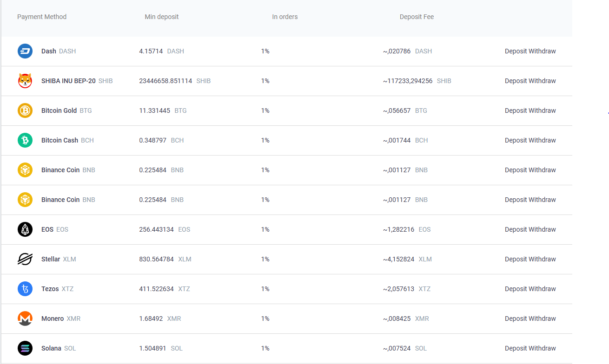Click Withdraw in the Solana row
This screenshot has width=609, height=364.
[543, 348]
